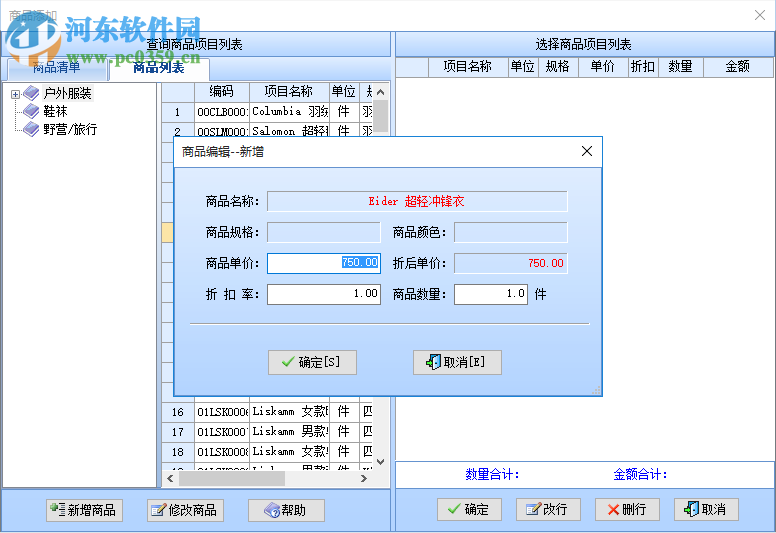The height and width of the screenshot is (533, 776).
Task: Select the 鞋袜 category icon
Action: click(31, 111)
